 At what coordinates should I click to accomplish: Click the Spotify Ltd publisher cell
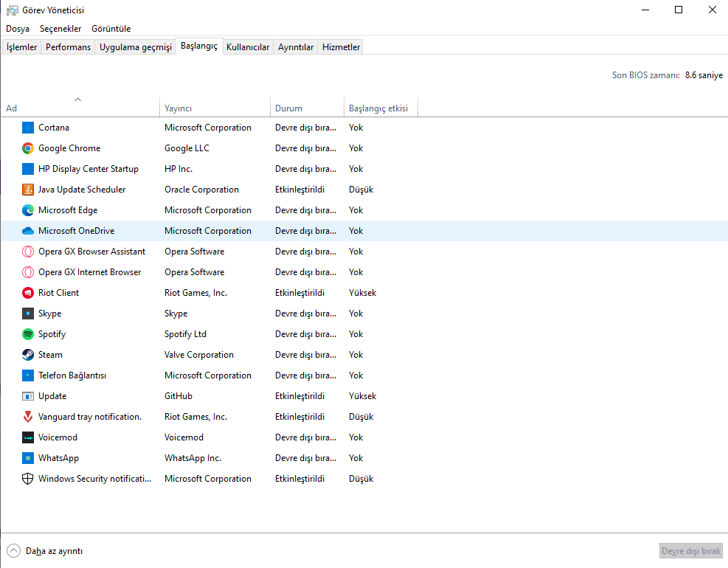coord(185,334)
